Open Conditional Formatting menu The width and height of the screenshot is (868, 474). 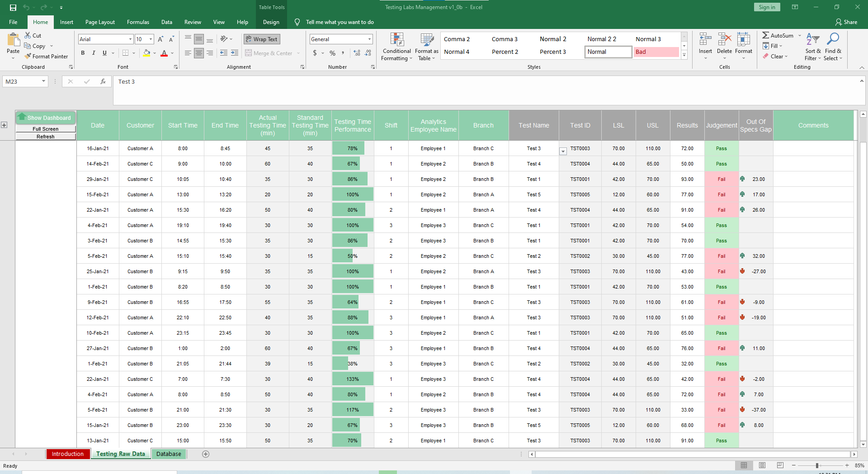tap(396, 47)
